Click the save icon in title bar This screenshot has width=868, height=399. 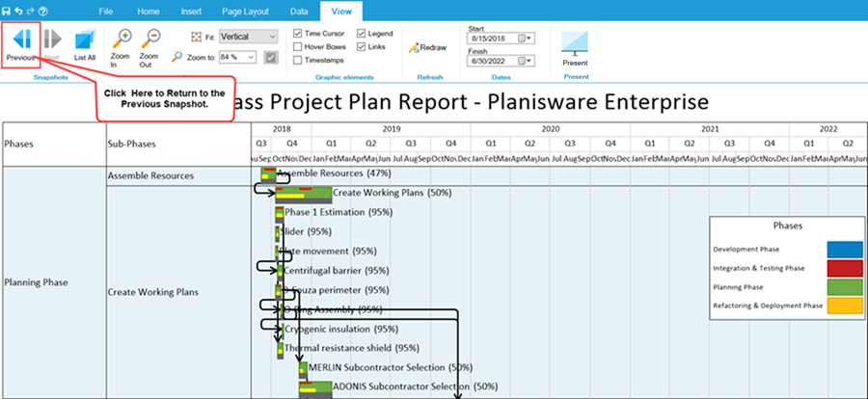coord(7,11)
